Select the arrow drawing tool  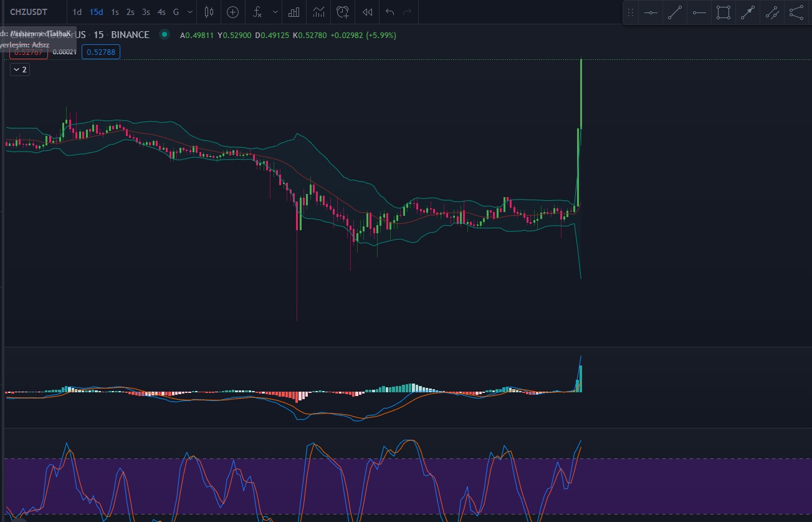(748, 12)
